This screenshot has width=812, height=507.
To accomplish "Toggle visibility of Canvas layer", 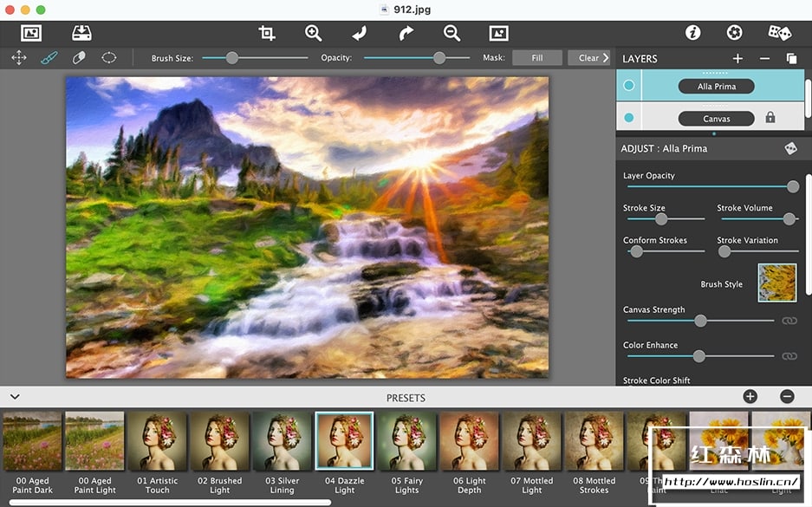I will (x=629, y=118).
